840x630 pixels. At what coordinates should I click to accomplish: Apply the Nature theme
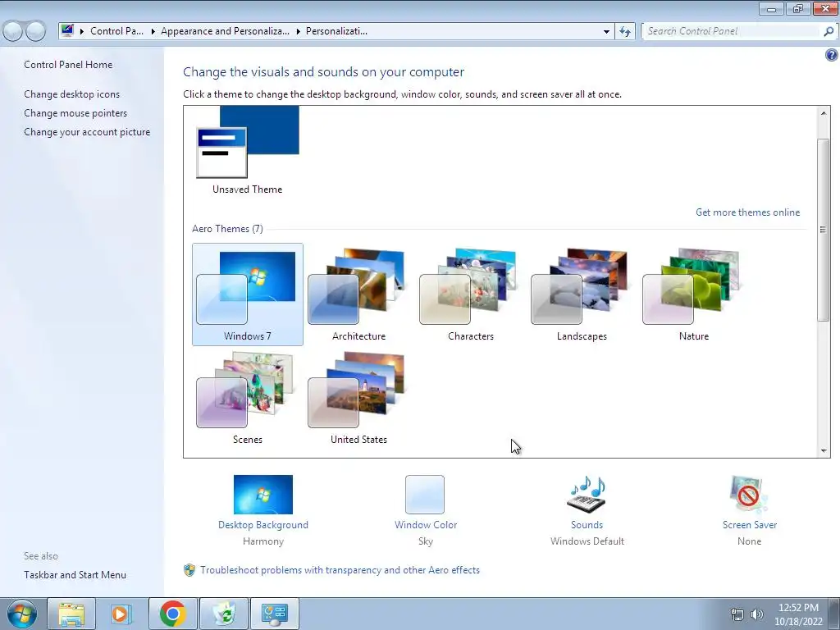coord(693,294)
